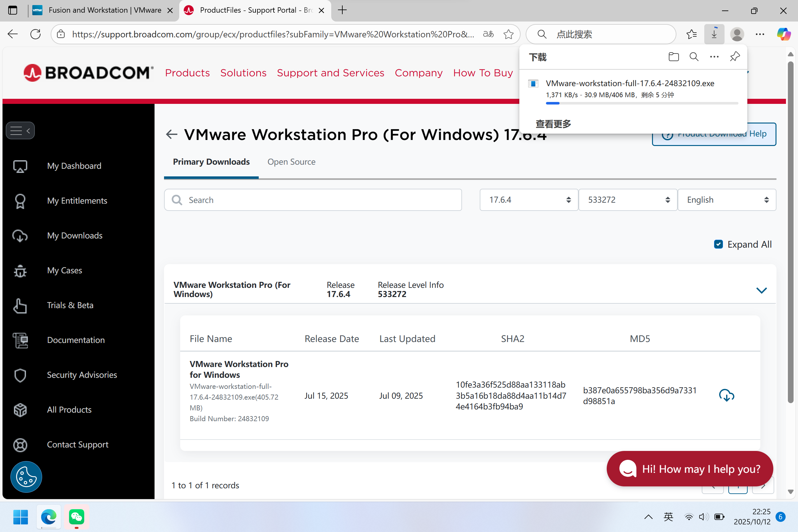Image resolution: width=798 pixels, height=532 pixels.
Task: Click the cookie settings icon
Action: 26,477
